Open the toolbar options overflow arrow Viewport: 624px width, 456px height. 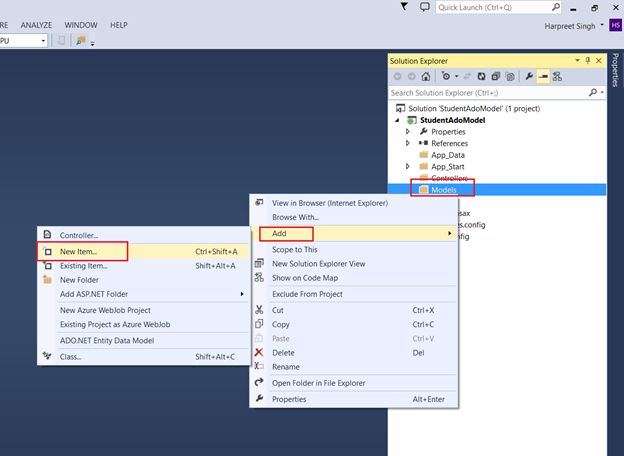coord(92,43)
